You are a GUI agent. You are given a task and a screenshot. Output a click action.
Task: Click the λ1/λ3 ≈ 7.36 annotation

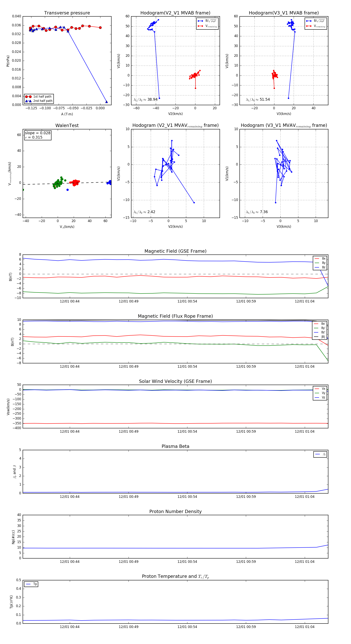tap(257, 212)
